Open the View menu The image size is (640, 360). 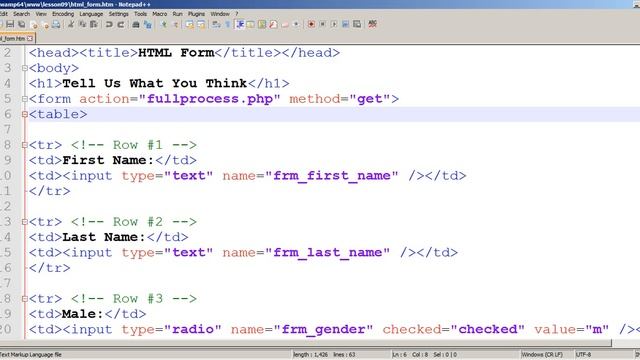[41, 14]
